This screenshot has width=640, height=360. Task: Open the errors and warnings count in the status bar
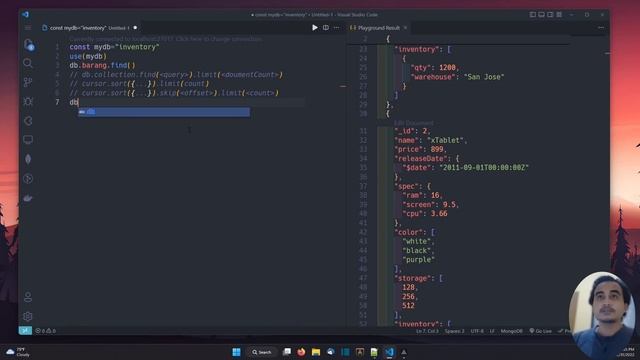click(x=45, y=331)
